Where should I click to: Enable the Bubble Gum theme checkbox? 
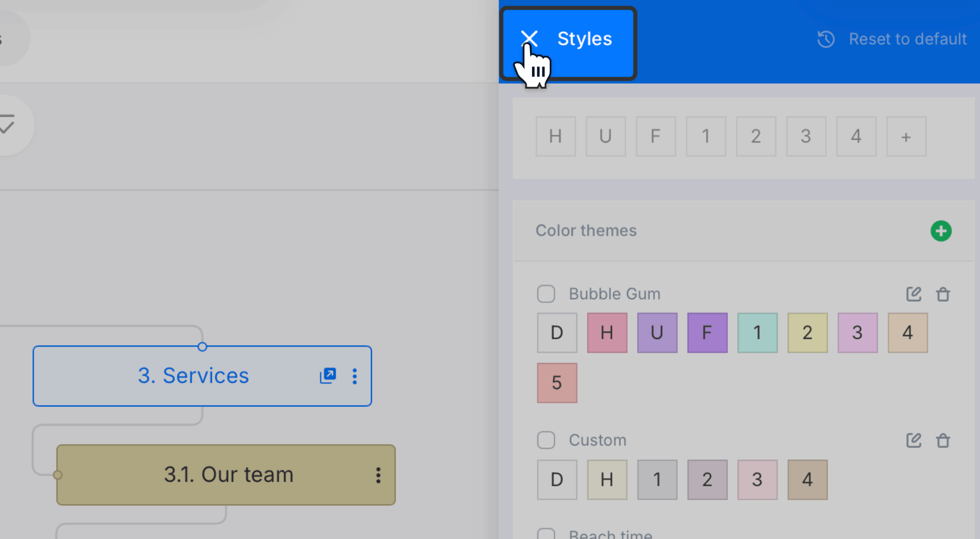pyautogui.click(x=546, y=294)
